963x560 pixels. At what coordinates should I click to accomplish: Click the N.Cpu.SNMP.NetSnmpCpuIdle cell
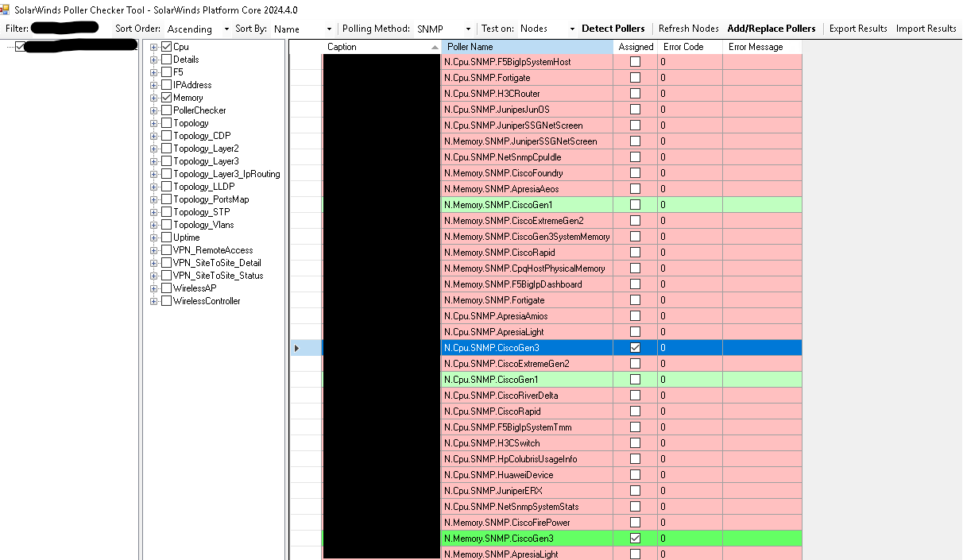[527, 157]
